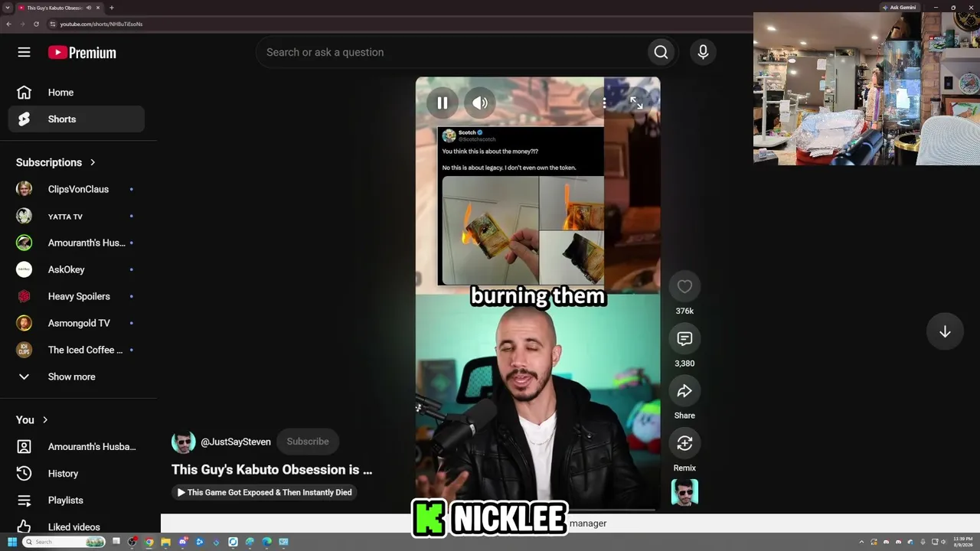
Task: Open Chrome from the taskbar
Action: tap(149, 542)
